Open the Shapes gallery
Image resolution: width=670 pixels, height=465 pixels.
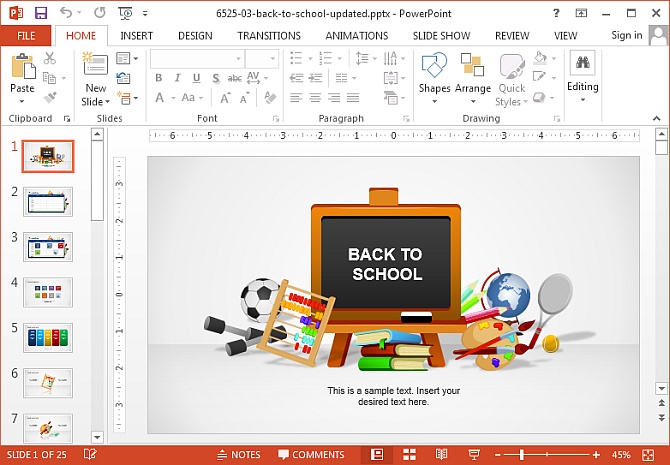(x=434, y=78)
